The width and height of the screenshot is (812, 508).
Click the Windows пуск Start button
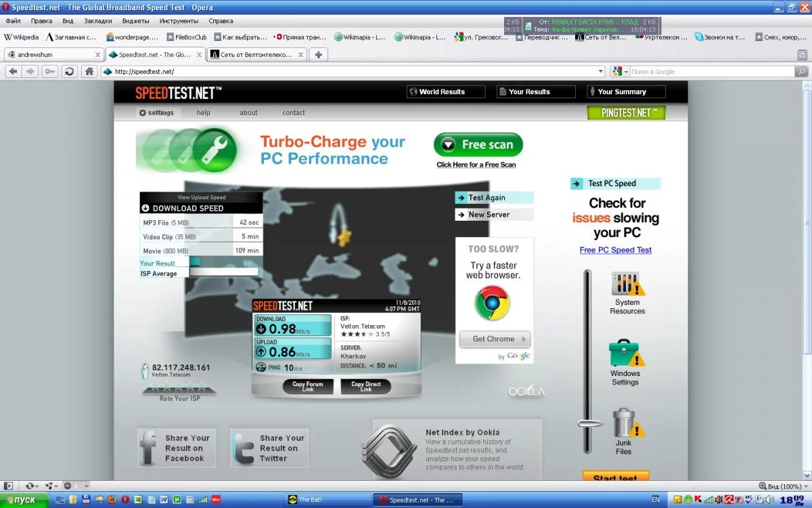point(24,500)
